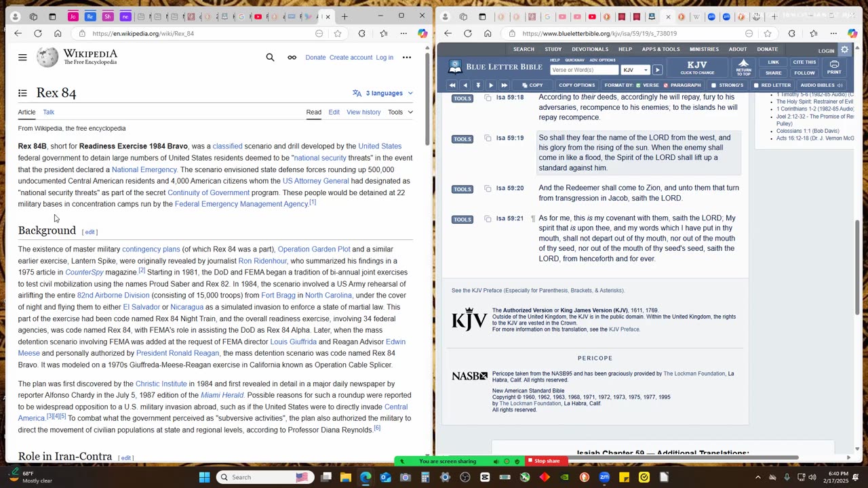Click the Print icon on Blue Letter Bible
This screenshot has height=488, width=868.
(x=834, y=67)
